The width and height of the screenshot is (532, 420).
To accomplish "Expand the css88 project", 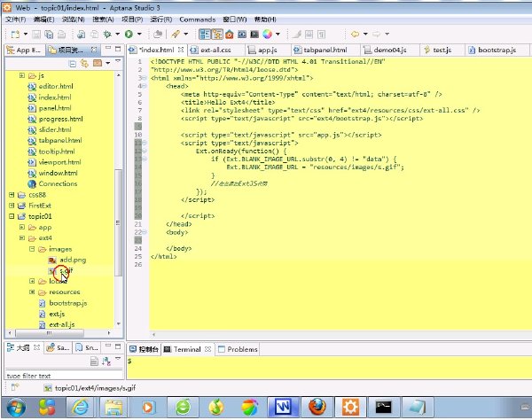I will pyautogui.click(x=12, y=195).
